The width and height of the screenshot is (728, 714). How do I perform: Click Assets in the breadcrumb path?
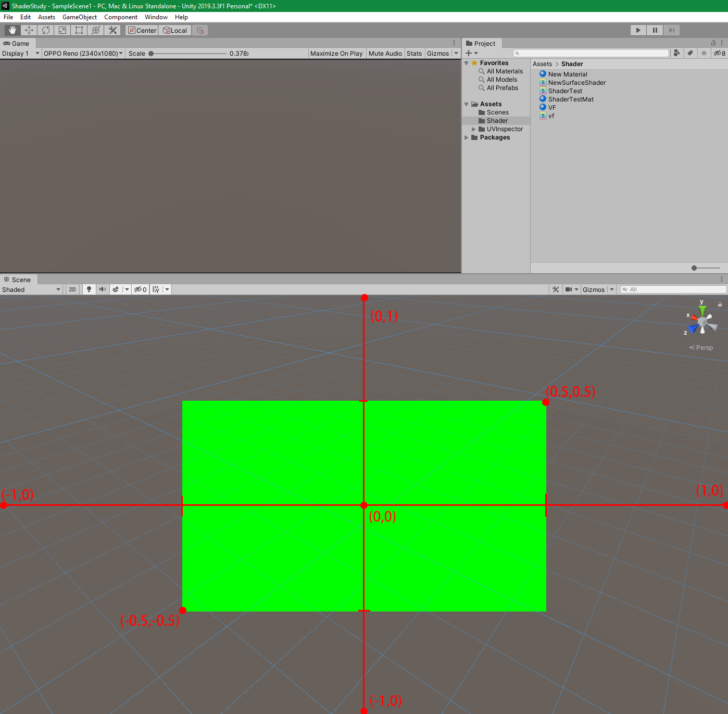tap(542, 64)
